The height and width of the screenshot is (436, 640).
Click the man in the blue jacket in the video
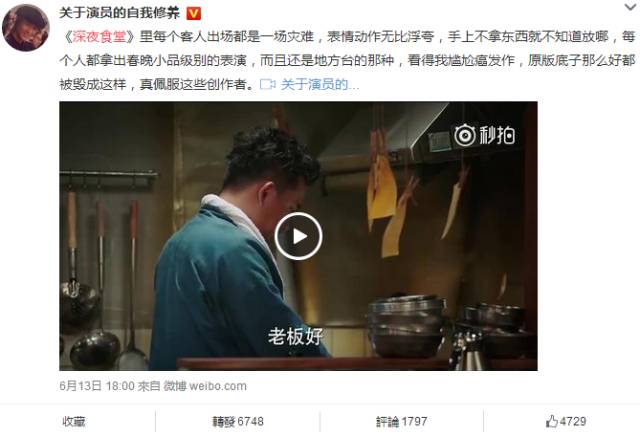click(x=237, y=249)
